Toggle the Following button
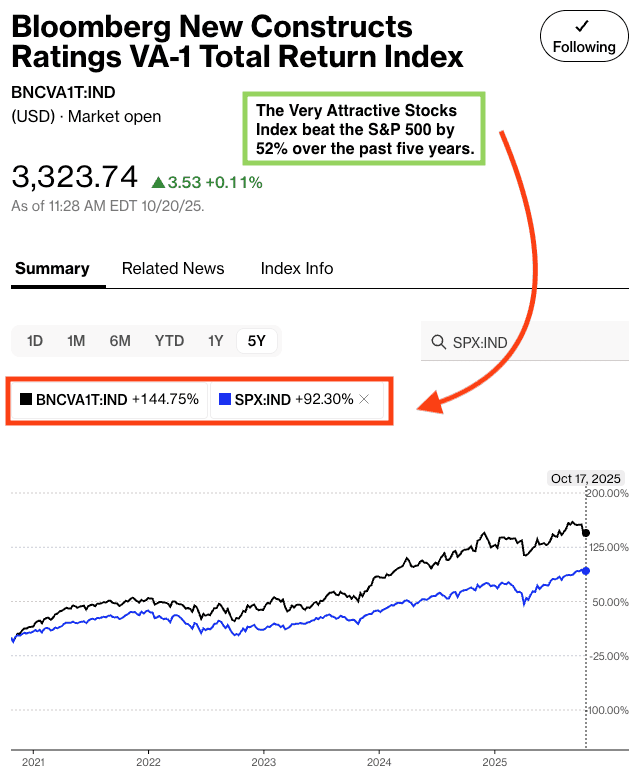 [583, 37]
